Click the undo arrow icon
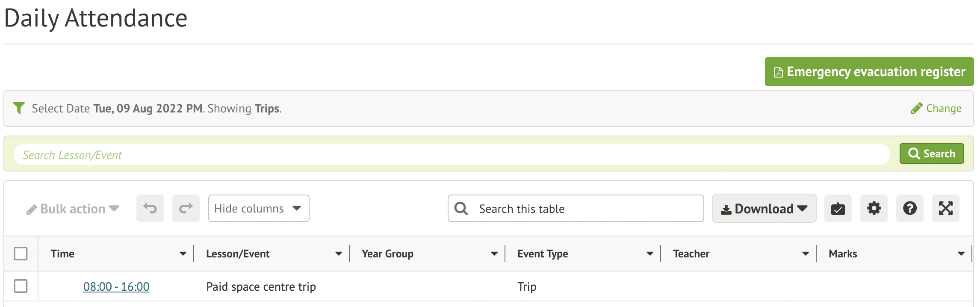 pyautogui.click(x=150, y=209)
